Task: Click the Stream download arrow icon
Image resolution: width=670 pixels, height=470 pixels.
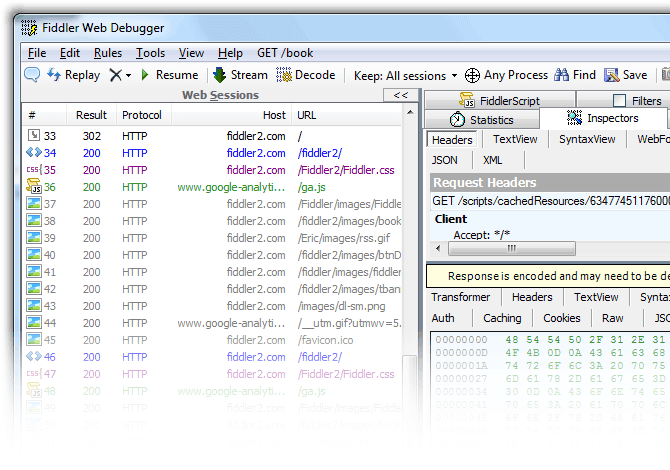Action: point(219,75)
